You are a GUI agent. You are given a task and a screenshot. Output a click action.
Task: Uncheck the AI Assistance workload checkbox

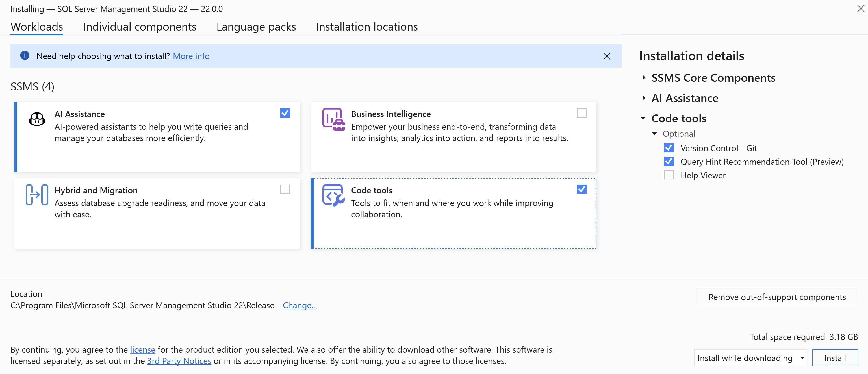285,113
